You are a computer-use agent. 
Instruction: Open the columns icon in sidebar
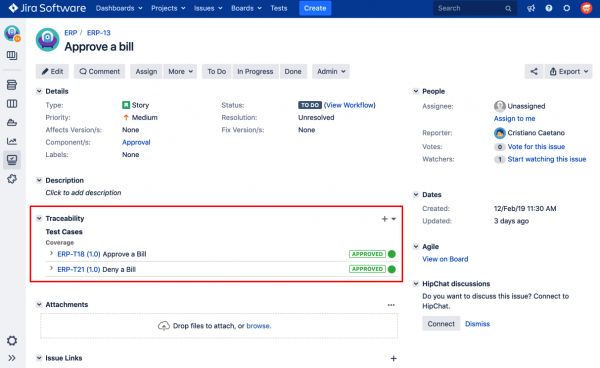coord(12,104)
